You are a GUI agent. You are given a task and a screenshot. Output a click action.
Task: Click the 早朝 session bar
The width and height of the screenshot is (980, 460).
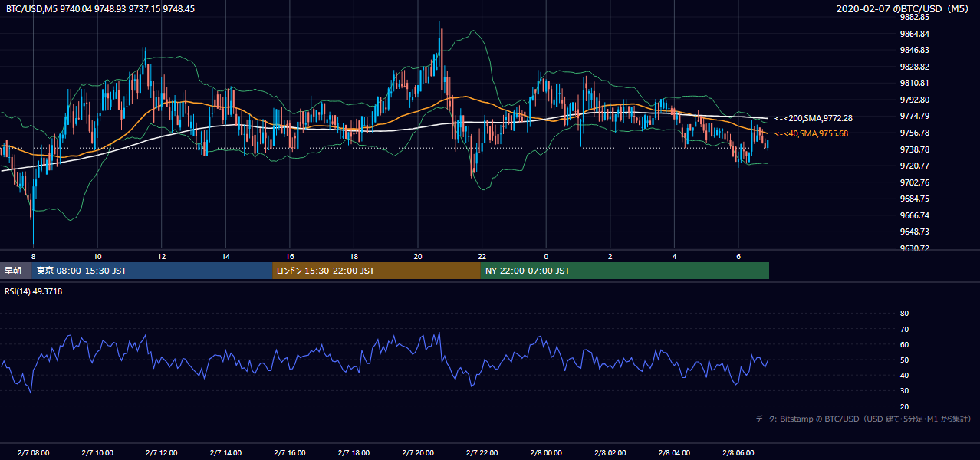(x=15, y=271)
